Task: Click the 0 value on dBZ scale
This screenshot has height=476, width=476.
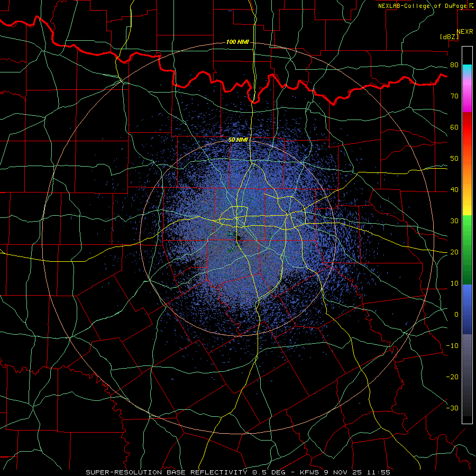Action: coord(456,315)
